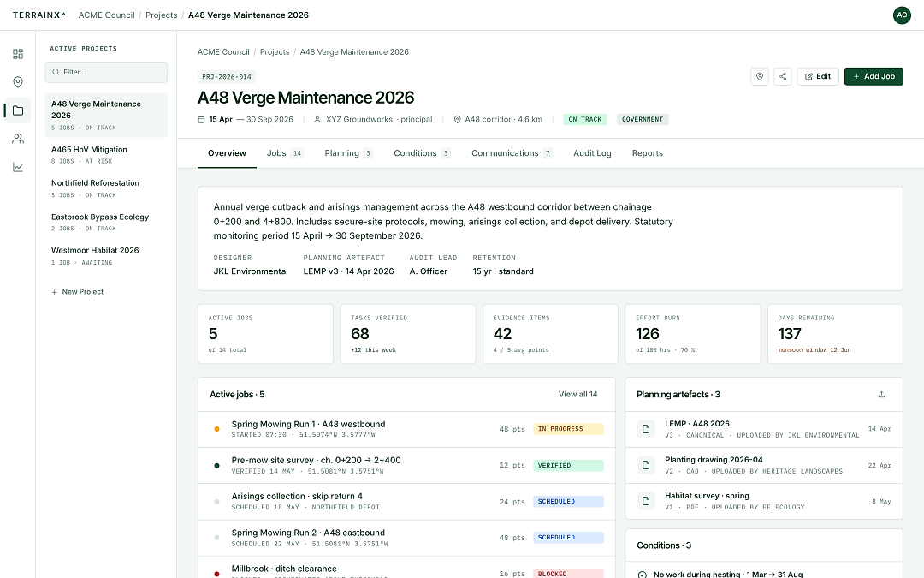Click the green status dot of Pre-mow site survey
This screenshot has width=924, height=578.
pos(216,465)
